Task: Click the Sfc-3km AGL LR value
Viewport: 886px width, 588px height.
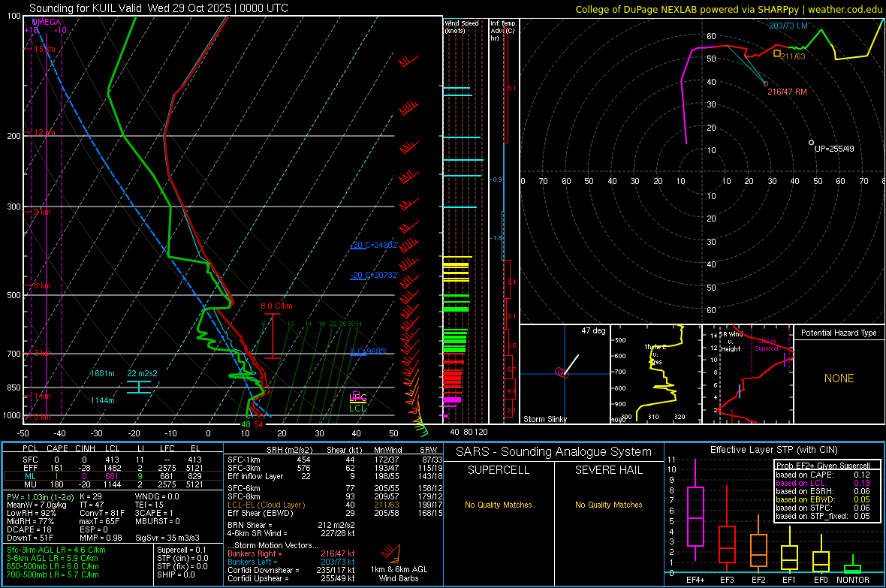Action: point(56,550)
